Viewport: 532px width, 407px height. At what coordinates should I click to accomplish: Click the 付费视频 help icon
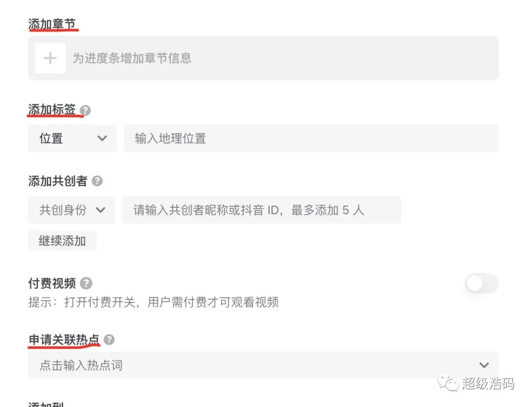coord(86,283)
